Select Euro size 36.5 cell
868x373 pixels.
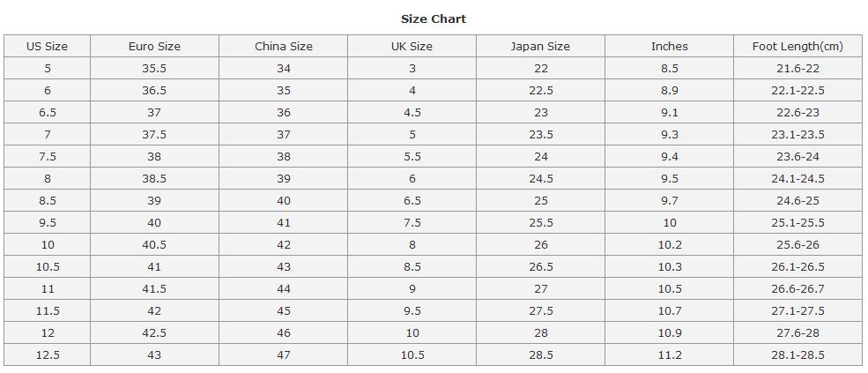point(154,90)
